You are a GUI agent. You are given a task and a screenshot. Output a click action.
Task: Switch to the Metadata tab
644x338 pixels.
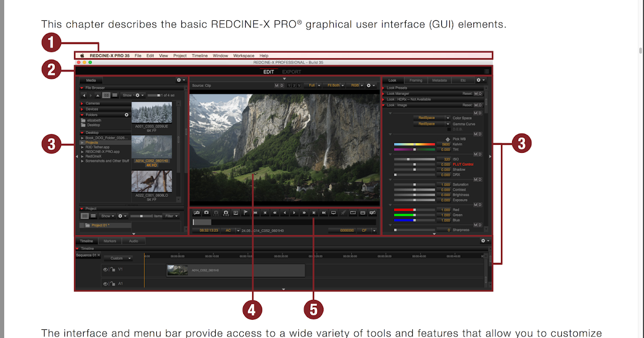[440, 80]
